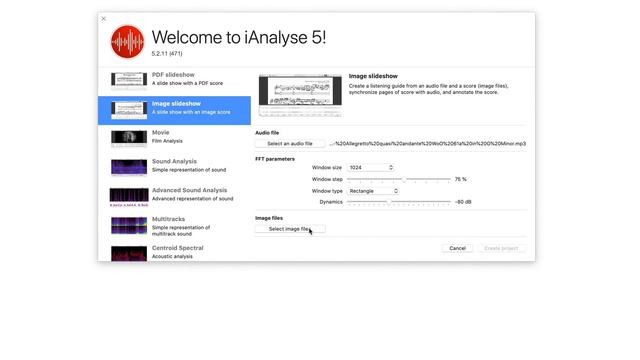Select the Image slideshow thumbnail icon
This screenshot has width=640, height=360.
pos(129,110)
